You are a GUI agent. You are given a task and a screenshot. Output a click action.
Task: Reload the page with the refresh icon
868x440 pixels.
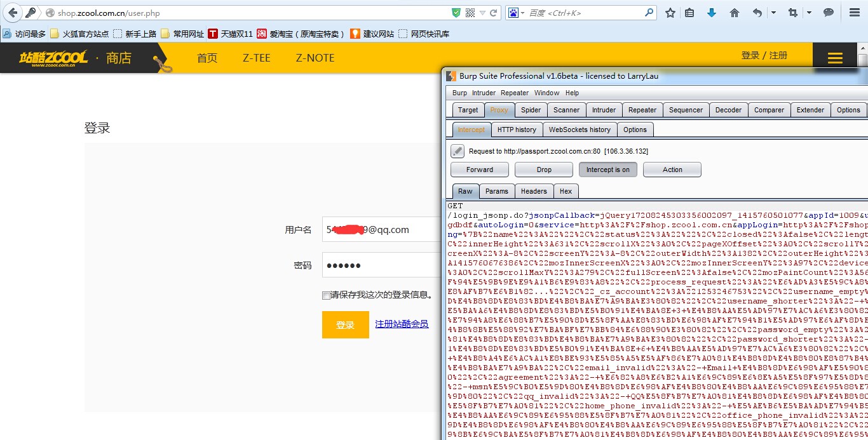click(x=494, y=13)
